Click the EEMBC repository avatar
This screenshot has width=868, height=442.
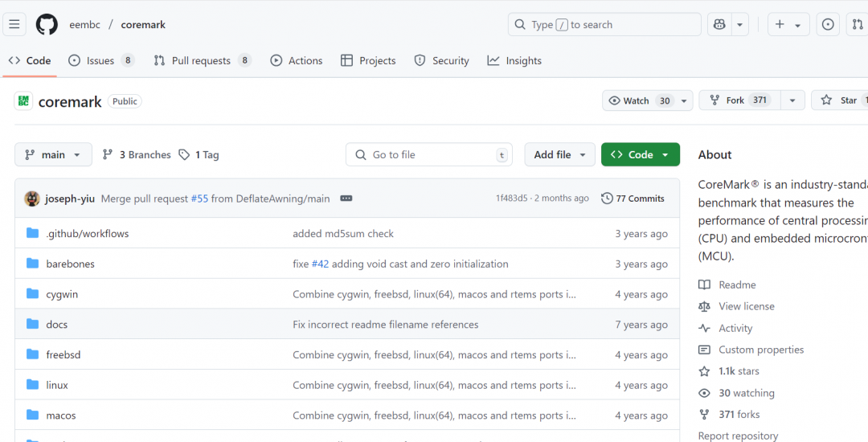[23, 101]
